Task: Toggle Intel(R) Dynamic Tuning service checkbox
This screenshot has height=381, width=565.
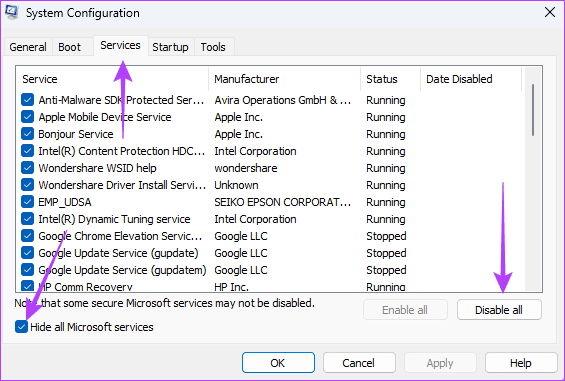Action: point(27,218)
